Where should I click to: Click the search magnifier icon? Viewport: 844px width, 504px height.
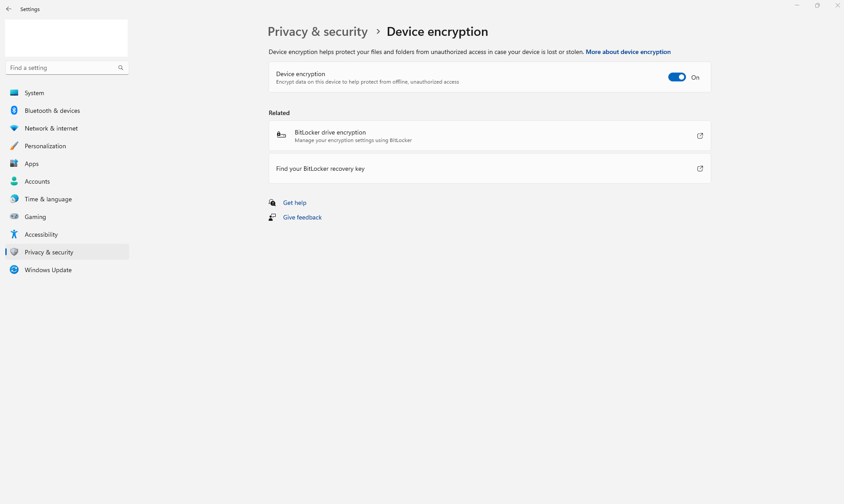click(121, 68)
